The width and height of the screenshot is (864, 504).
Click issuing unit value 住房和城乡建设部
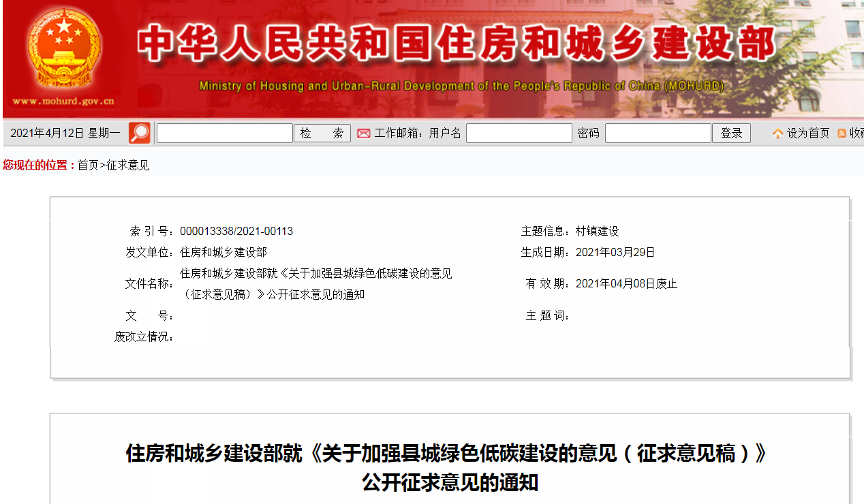(223, 253)
